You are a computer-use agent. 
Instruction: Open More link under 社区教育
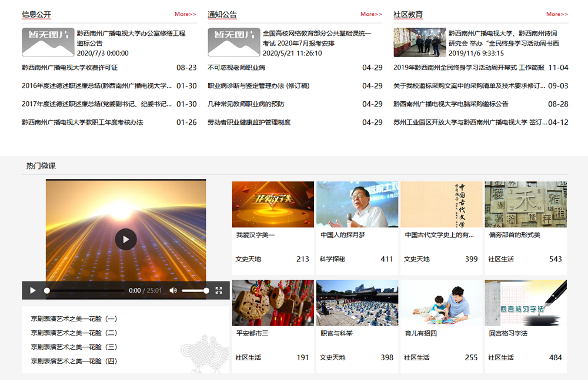coord(557,14)
